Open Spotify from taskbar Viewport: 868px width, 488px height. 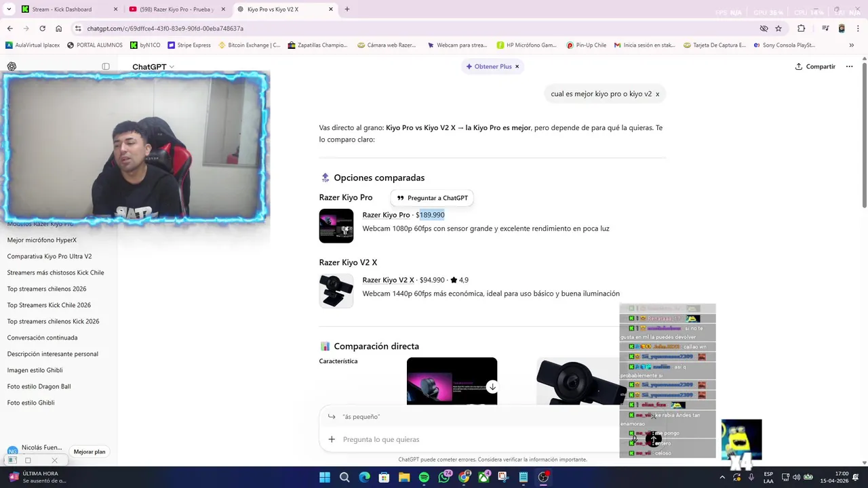(424, 477)
